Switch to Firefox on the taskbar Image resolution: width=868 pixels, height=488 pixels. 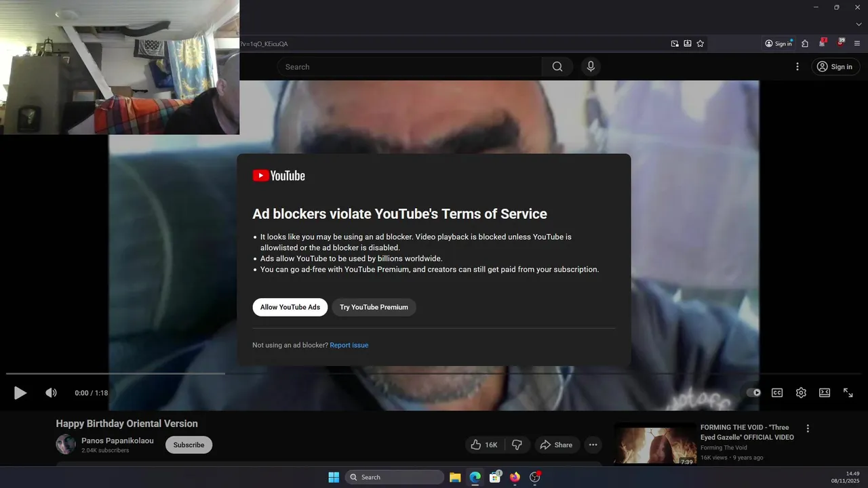[x=515, y=477]
